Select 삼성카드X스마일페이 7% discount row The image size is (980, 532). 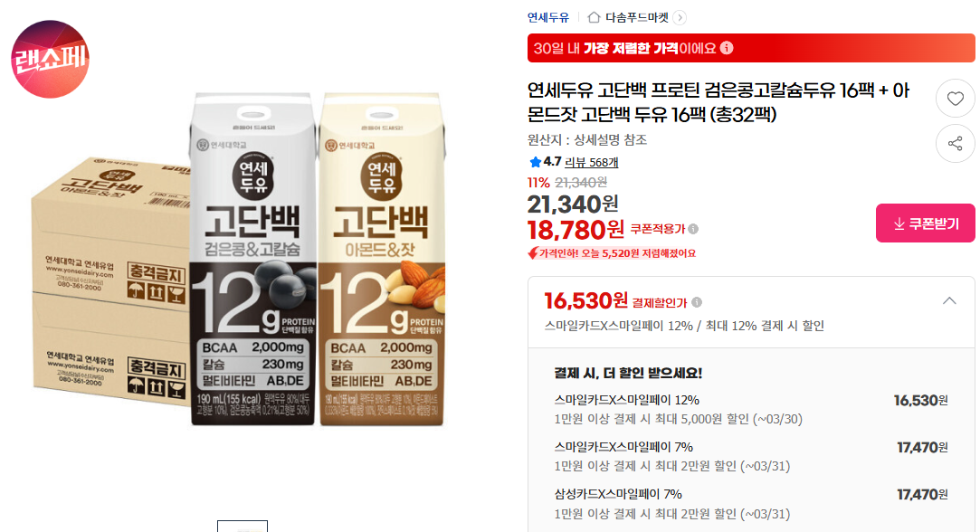(751, 504)
